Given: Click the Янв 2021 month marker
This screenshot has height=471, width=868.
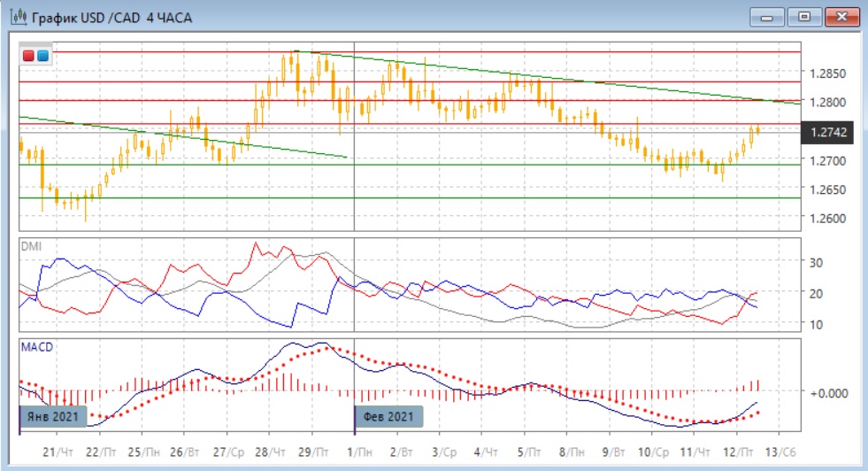Looking at the screenshot, I should [x=53, y=415].
